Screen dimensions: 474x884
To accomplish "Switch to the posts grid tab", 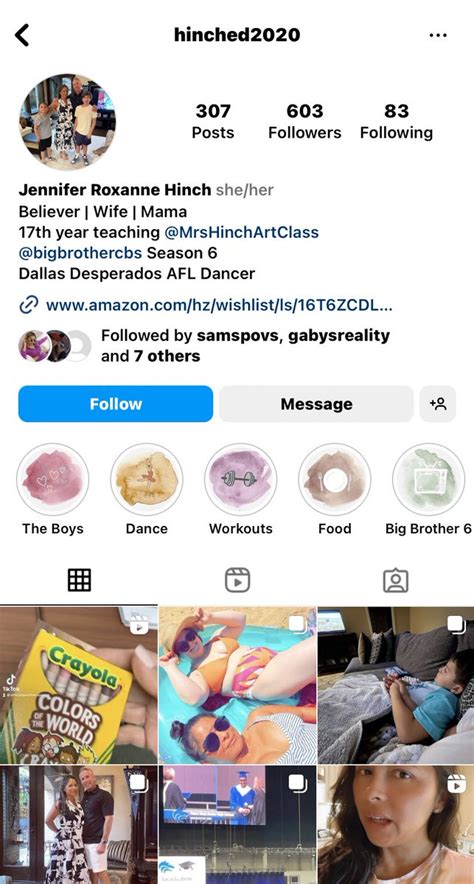I will 79,580.
